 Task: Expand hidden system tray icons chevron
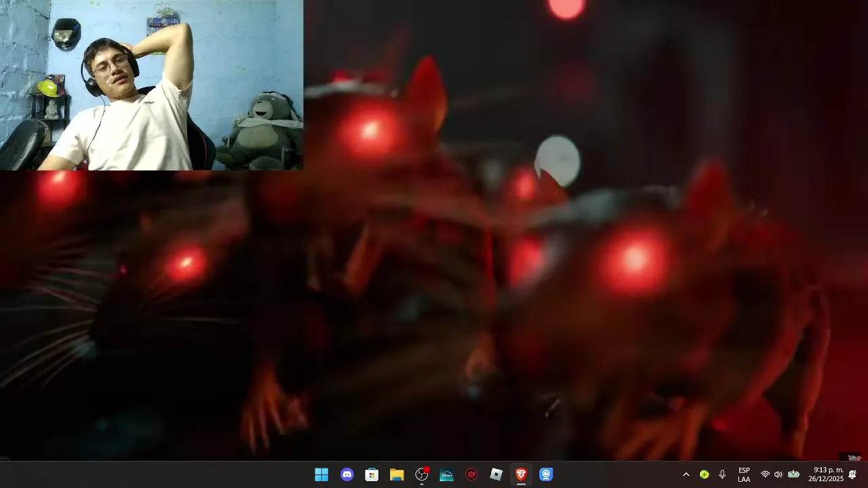tap(686, 474)
